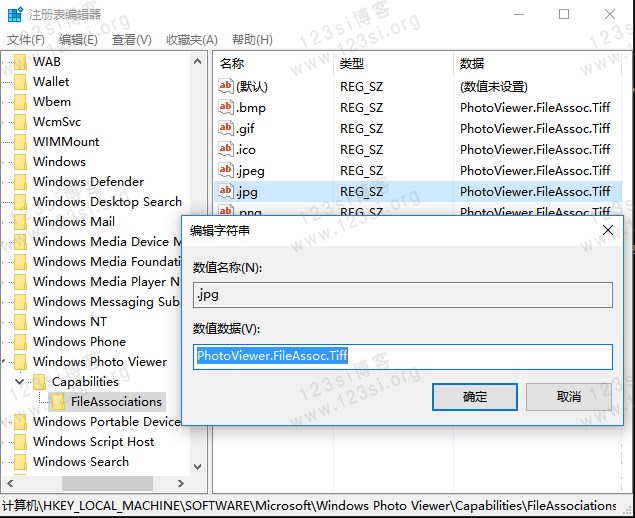Select the Capabilities folder icon
Screen dimensions: 635x518
[x=39, y=382]
